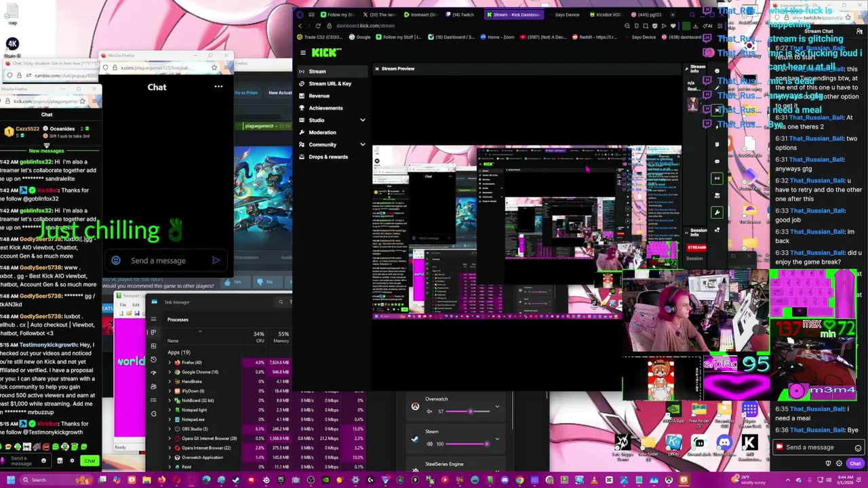Click the Opera downloads icon
Screen dimensions: 868x488
click(696, 26)
